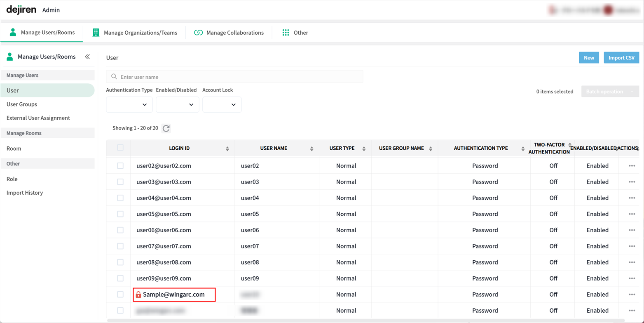Click the Enter user name search field

234,77
